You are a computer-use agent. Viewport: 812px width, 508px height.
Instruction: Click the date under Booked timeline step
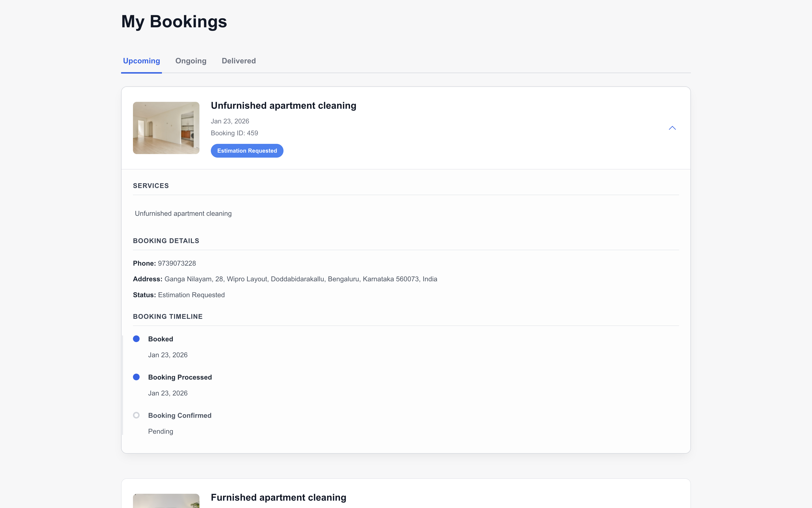(x=168, y=355)
